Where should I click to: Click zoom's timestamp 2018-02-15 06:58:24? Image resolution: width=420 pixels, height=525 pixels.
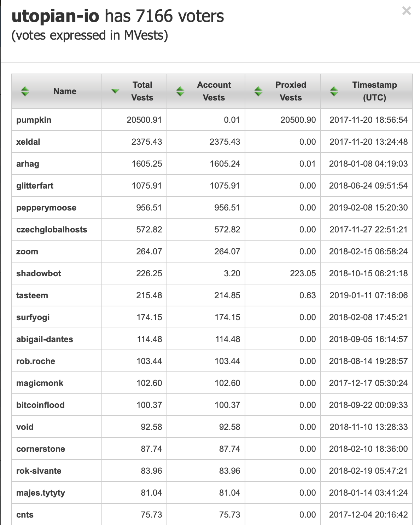[x=368, y=252]
